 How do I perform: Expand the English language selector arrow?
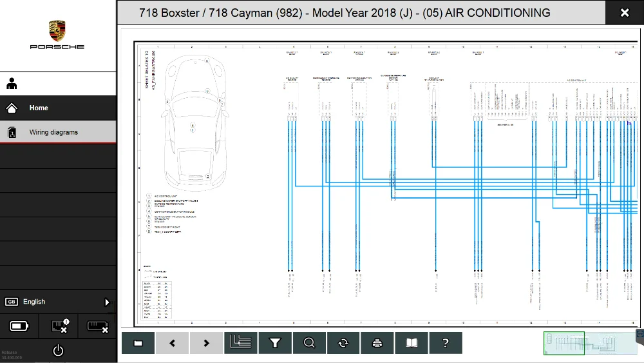pyautogui.click(x=107, y=302)
